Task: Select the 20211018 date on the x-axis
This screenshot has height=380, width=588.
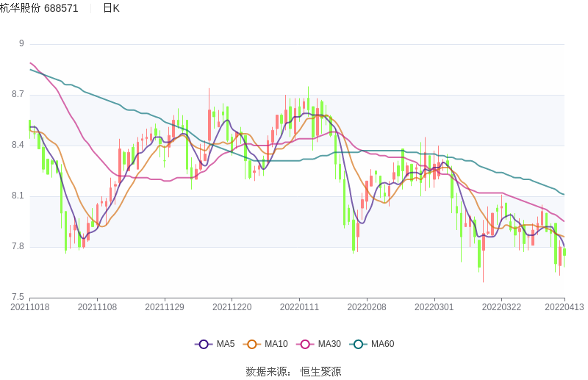Action: [30, 307]
